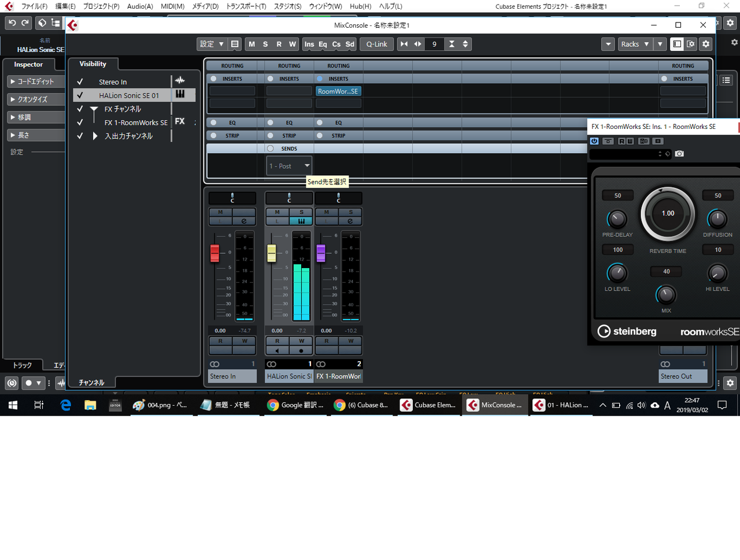
Task: Toggle visibility of HALion Sonic SE 01
Action: point(80,95)
